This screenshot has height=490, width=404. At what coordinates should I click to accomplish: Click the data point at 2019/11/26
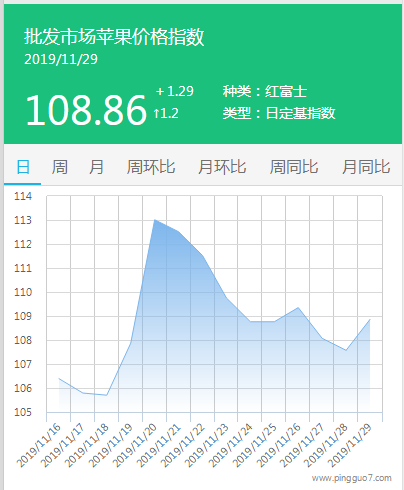click(x=298, y=307)
